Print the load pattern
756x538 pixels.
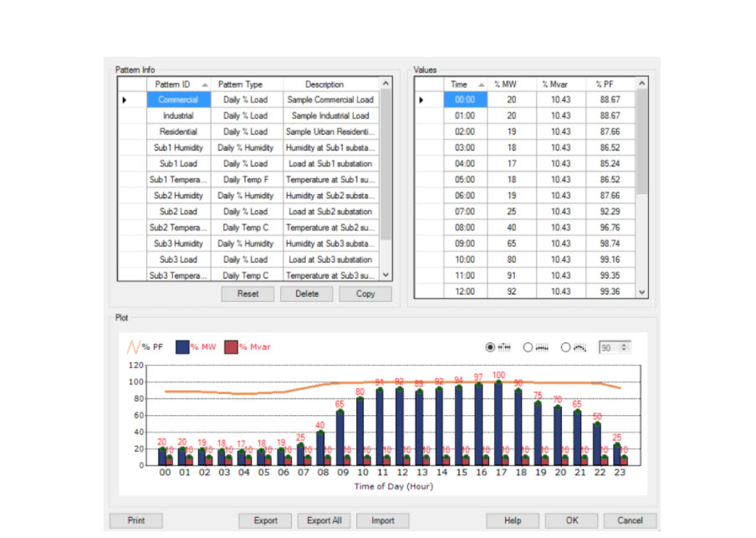(135, 520)
